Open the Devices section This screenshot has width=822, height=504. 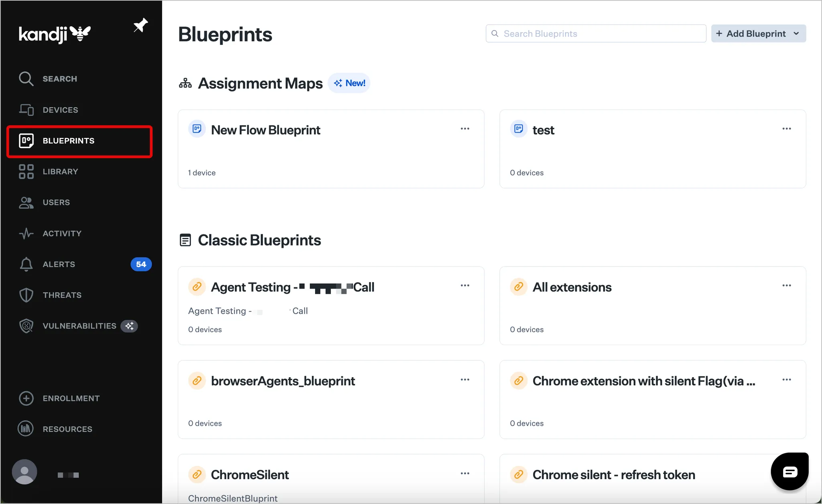coord(60,110)
